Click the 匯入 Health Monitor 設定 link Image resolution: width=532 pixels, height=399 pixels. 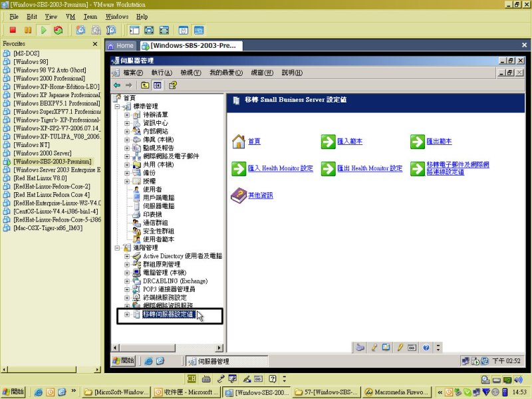280,168
